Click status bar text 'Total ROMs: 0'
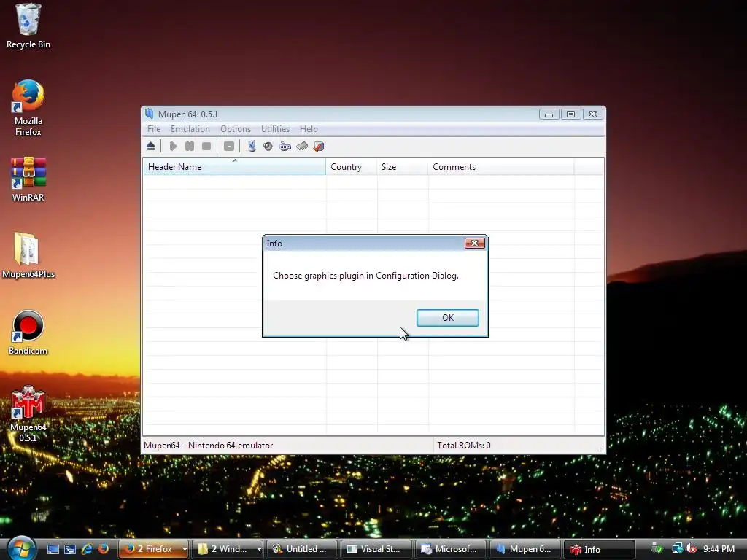This screenshot has width=747, height=560. point(463,446)
